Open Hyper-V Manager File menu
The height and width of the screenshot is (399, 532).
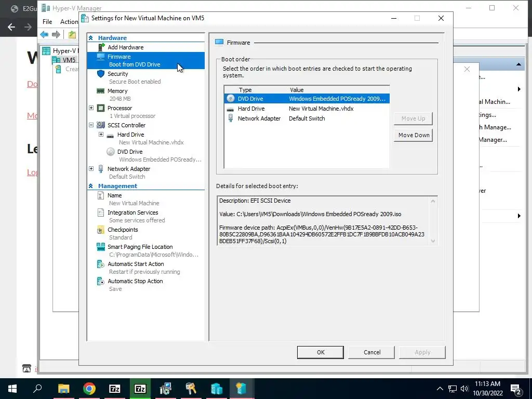pyautogui.click(x=47, y=22)
